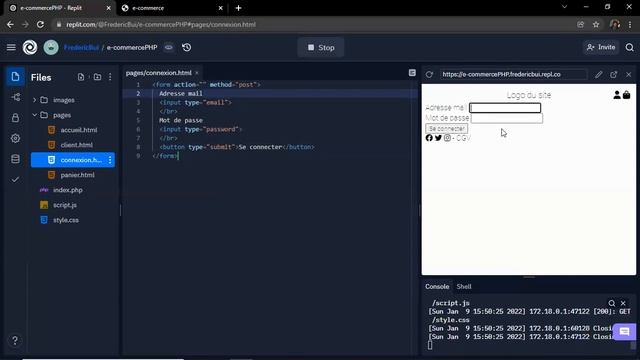Search the console output
The width and height of the screenshot is (640, 360).
pos(611,303)
